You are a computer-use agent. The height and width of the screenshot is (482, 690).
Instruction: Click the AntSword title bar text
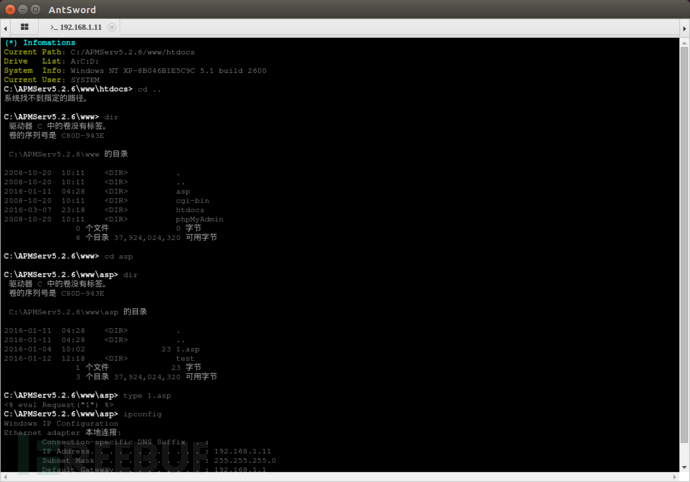tap(72, 10)
